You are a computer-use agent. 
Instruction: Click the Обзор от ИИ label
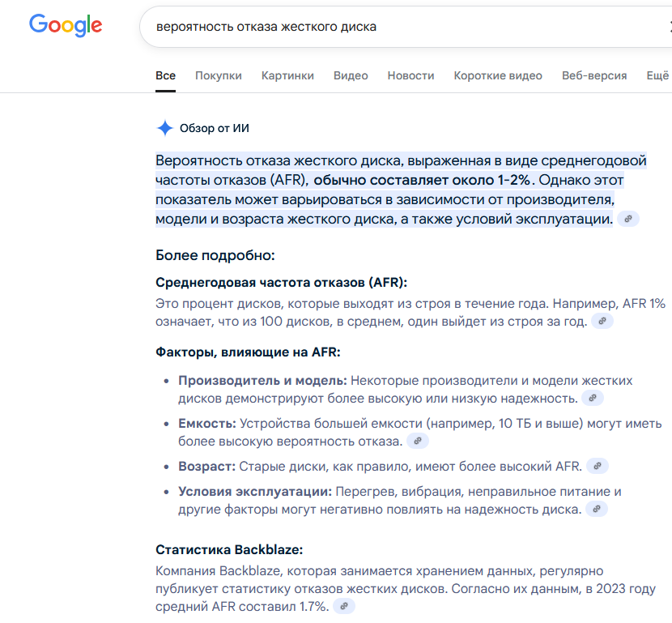pyautogui.click(x=215, y=128)
